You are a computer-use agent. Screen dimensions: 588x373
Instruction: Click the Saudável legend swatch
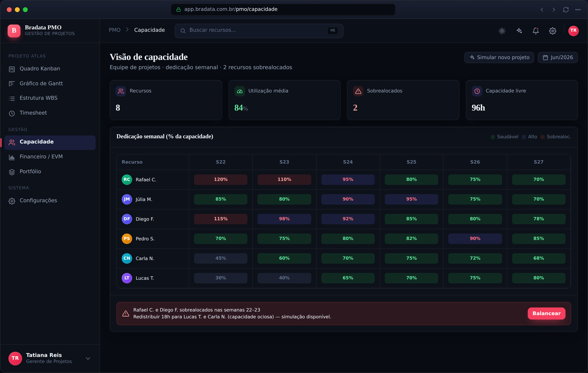(493, 137)
